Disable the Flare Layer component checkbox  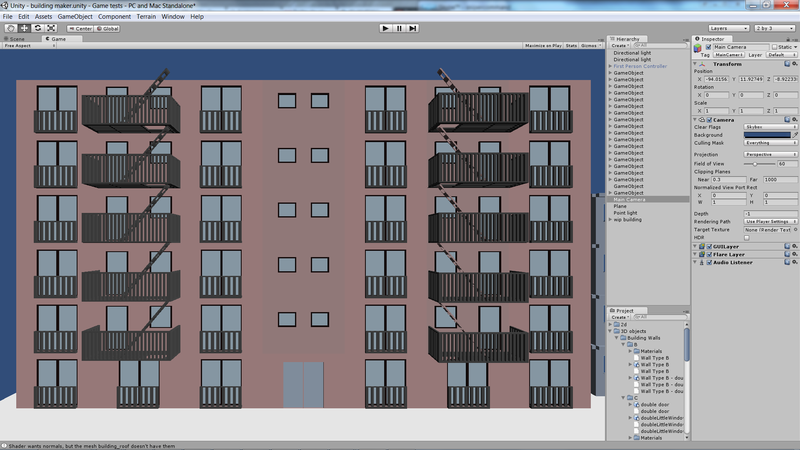pos(710,254)
